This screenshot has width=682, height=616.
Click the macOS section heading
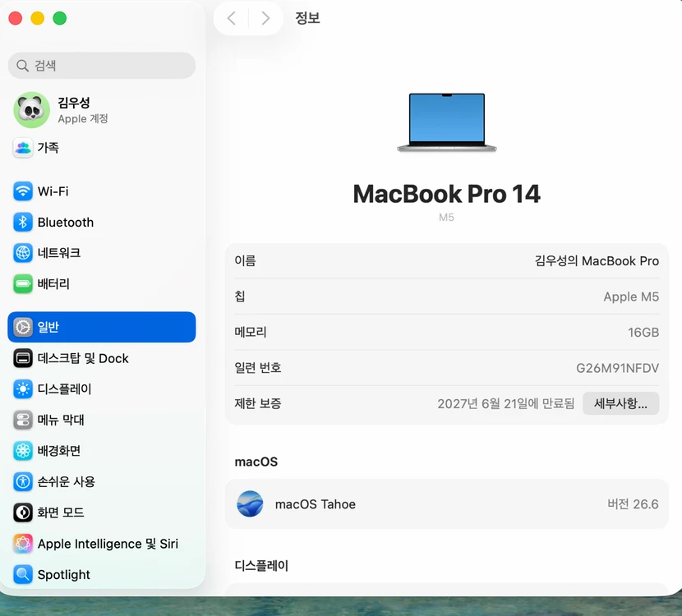pyautogui.click(x=256, y=462)
